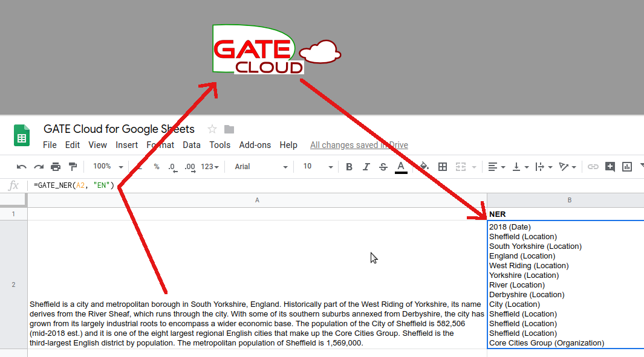Click the GATE Cloud logo
Screen dimensions: 644x357
click(x=276, y=50)
